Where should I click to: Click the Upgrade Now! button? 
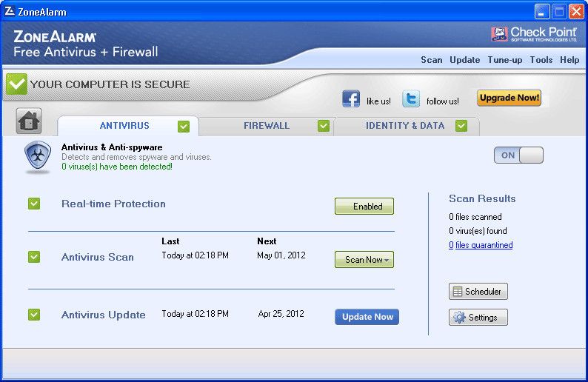point(509,98)
